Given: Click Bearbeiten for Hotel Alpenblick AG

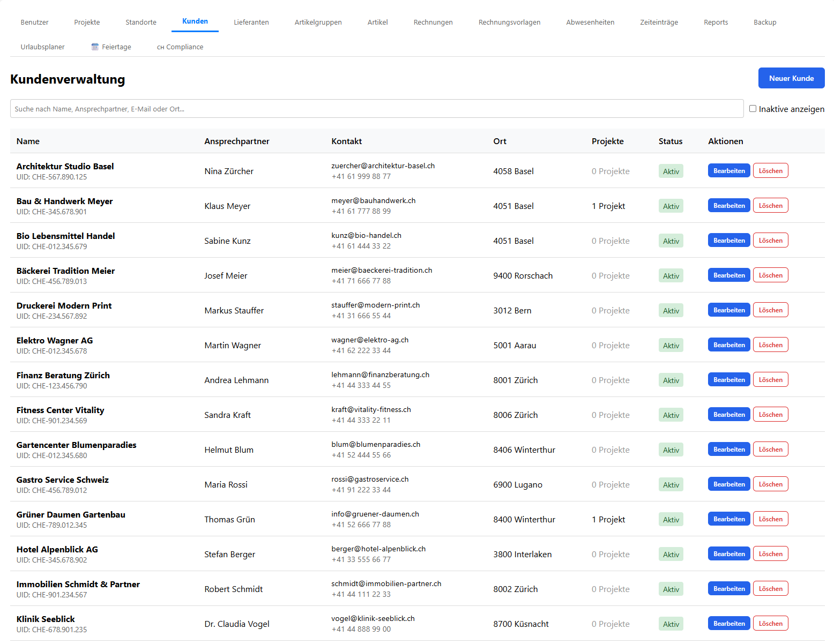Looking at the screenshot, I should tap(728, 554).
